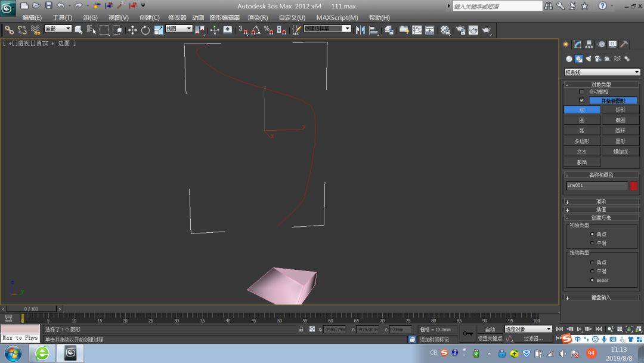The width and height of the screenshot is (644, 363).
Task: Toggle the Angle Snap icon
Action: tap(255, 30)
